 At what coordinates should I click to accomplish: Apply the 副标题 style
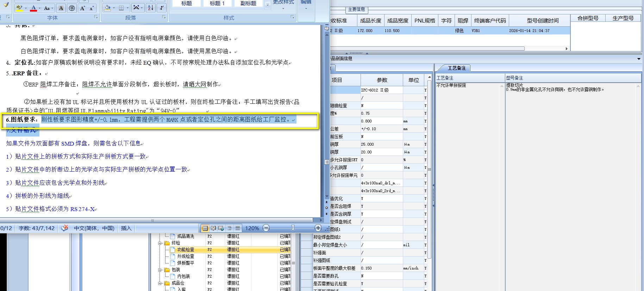(x=248, y=4)
